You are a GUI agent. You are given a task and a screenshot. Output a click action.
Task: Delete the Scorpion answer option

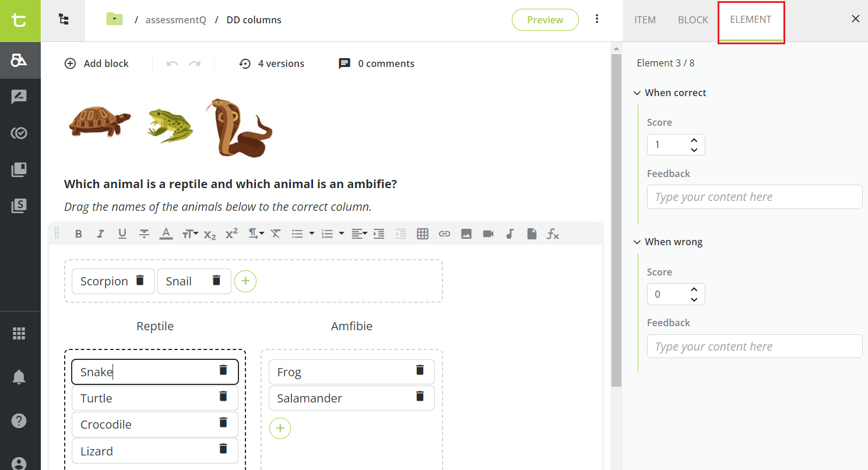(140, 281)
